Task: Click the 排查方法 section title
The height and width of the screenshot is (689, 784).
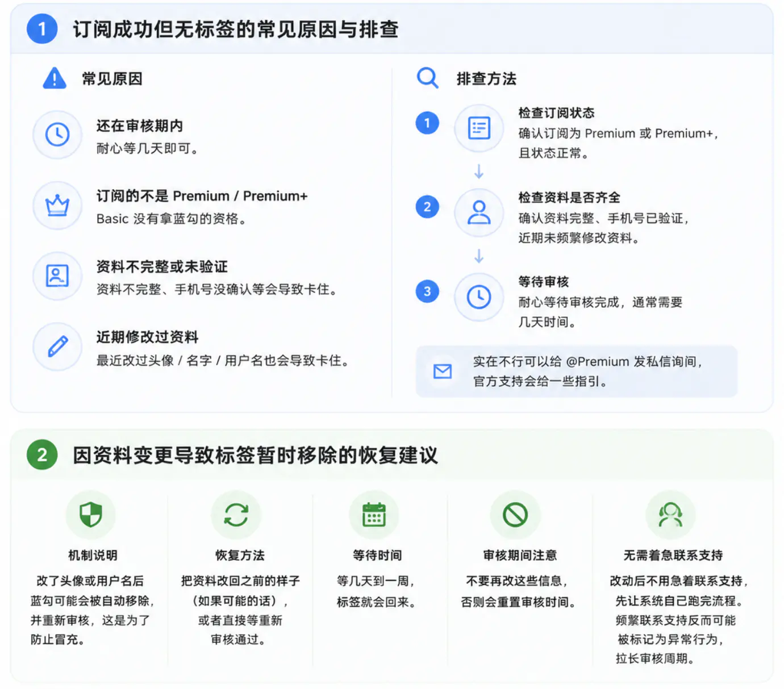Action: point(486,78)
